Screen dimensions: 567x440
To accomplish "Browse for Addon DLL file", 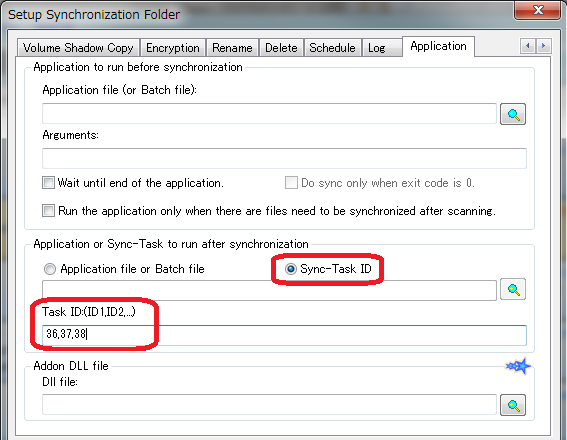I will [x=513, y=405].
